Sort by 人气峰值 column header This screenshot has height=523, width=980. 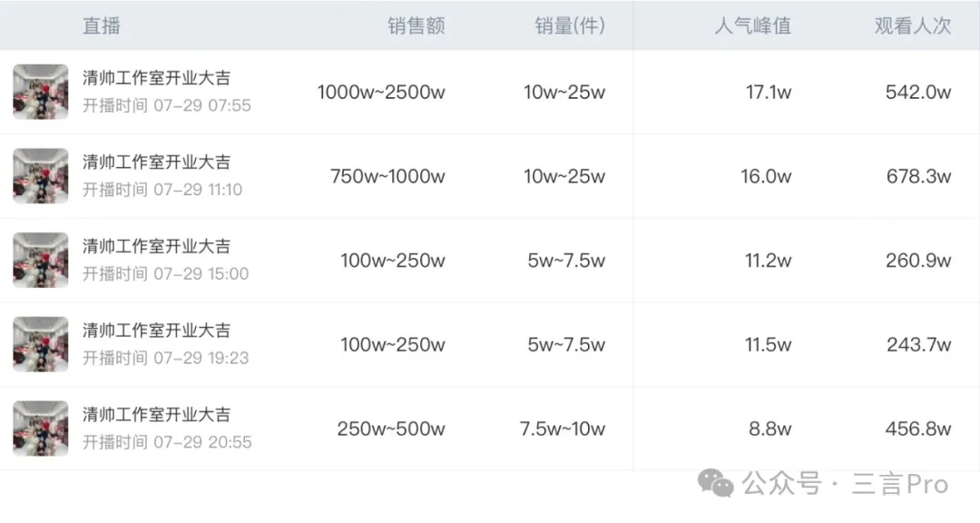pos(752,26)
